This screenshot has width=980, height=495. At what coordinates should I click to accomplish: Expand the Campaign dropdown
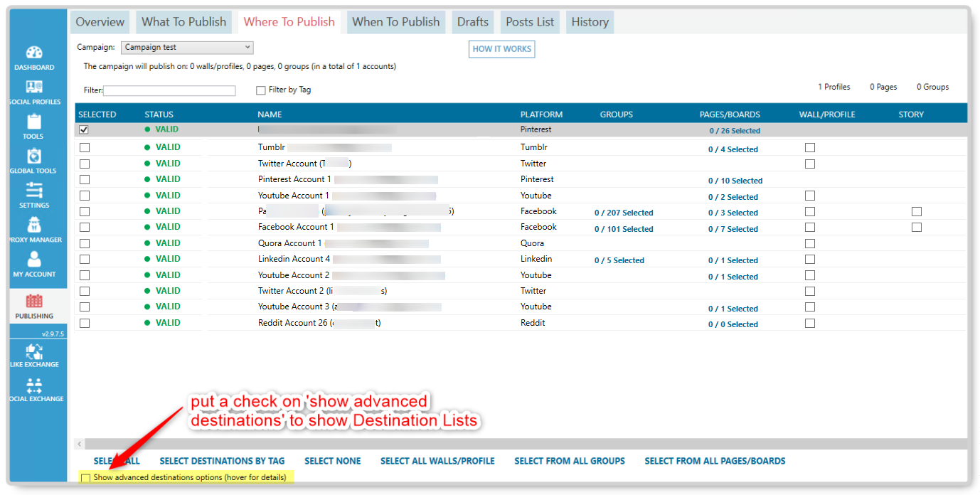[x=187, y=48]
